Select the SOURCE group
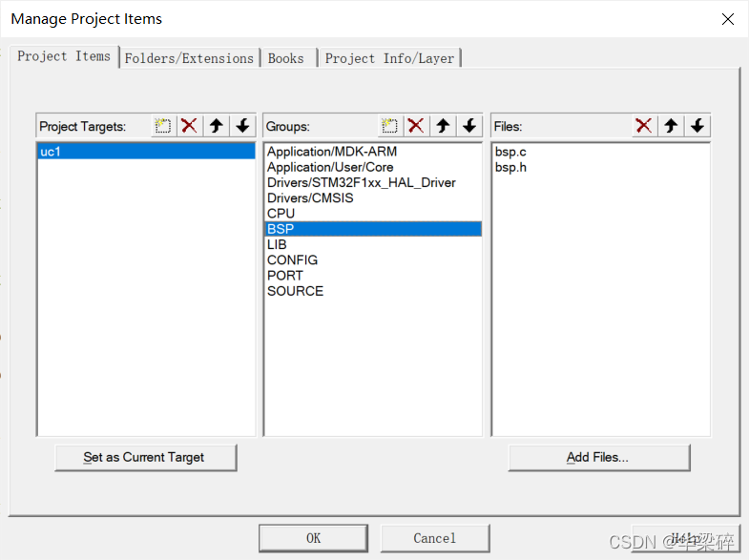Viewport: 749px width, 560px height. (373, 291)
